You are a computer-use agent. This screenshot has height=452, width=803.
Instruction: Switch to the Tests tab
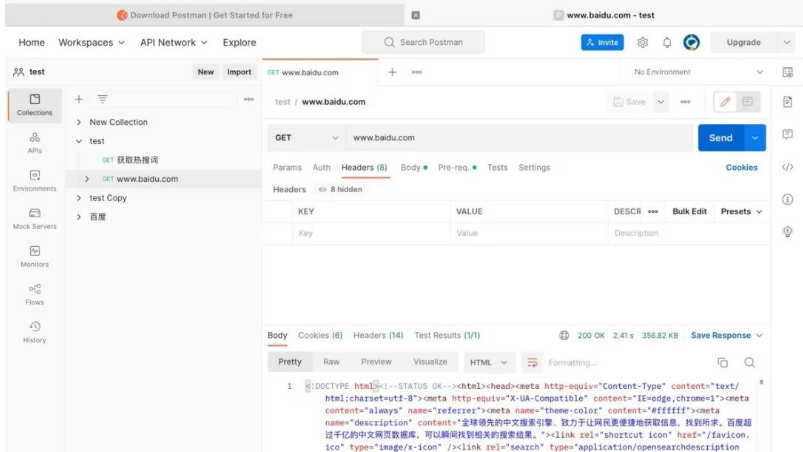497,167
